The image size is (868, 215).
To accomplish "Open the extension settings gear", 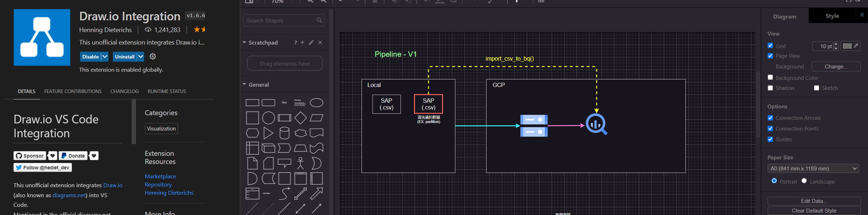I will pyautogui.click(x=153, y=56).
